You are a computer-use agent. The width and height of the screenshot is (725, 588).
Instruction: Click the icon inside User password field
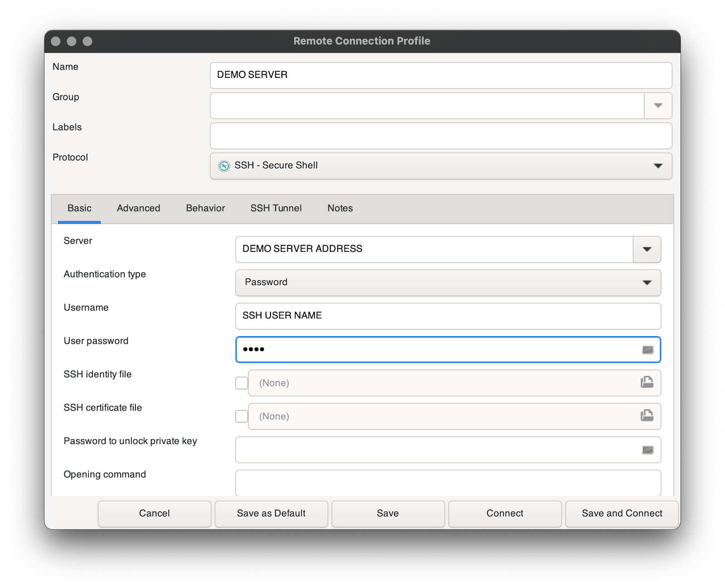point(648,350)
